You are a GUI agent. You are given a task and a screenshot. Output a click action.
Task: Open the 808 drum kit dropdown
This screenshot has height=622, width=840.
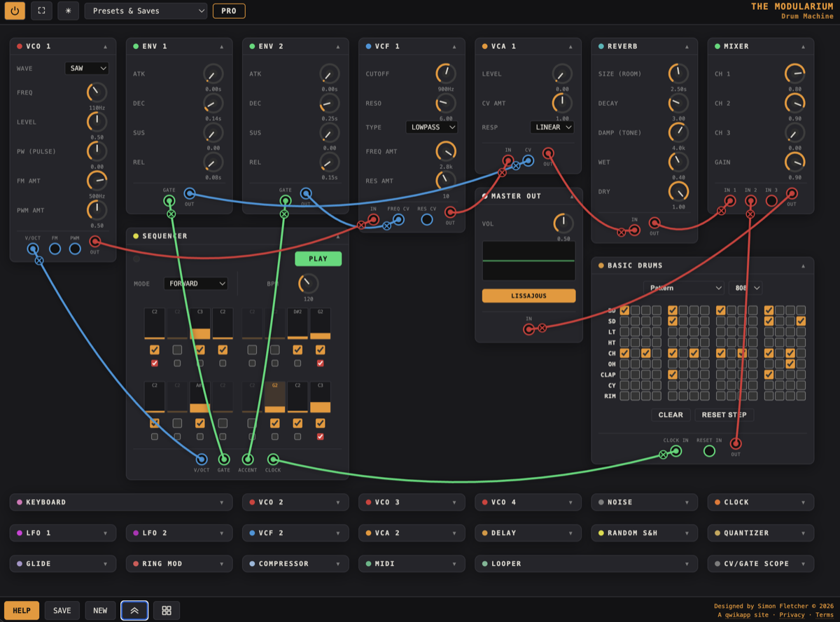(x=745, y=287)
